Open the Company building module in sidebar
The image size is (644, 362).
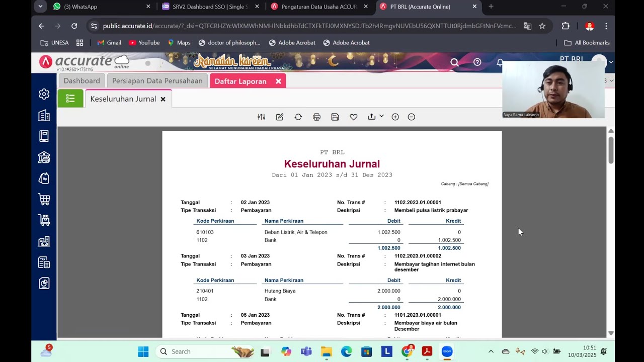pos(44,116)
